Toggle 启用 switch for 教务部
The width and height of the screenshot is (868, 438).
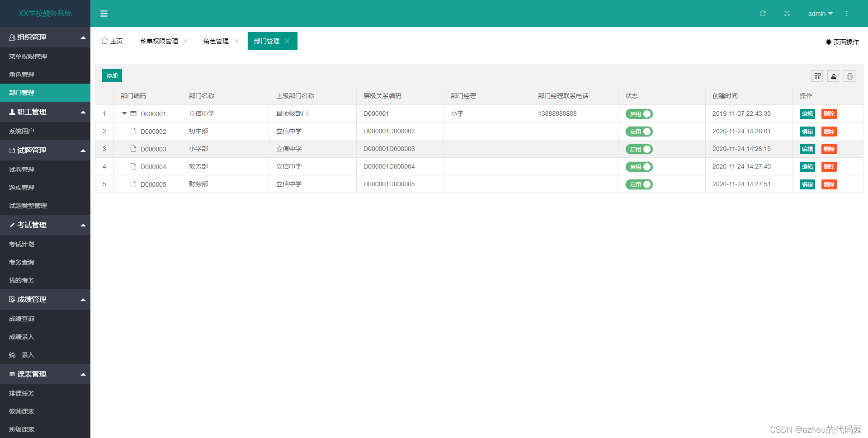(639, 167)
